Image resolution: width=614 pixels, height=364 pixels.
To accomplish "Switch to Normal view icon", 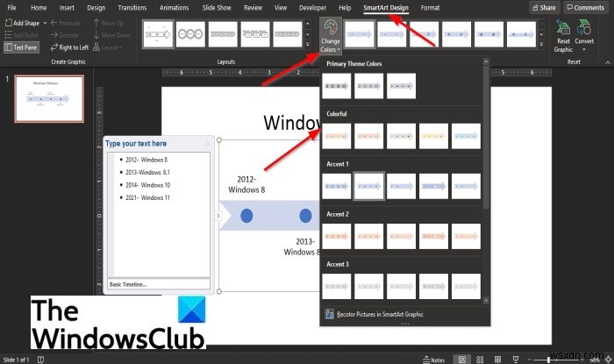I will 462,360.
